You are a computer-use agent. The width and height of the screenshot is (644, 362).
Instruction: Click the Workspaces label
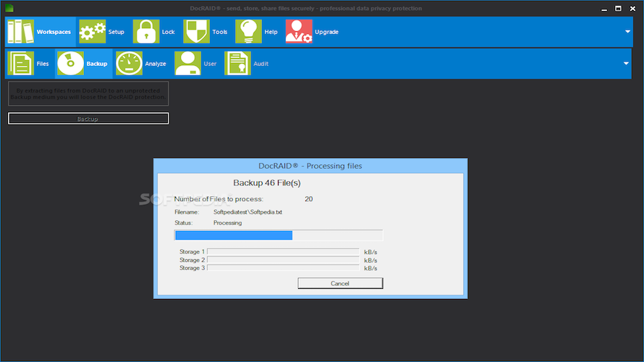click(54, 32)
